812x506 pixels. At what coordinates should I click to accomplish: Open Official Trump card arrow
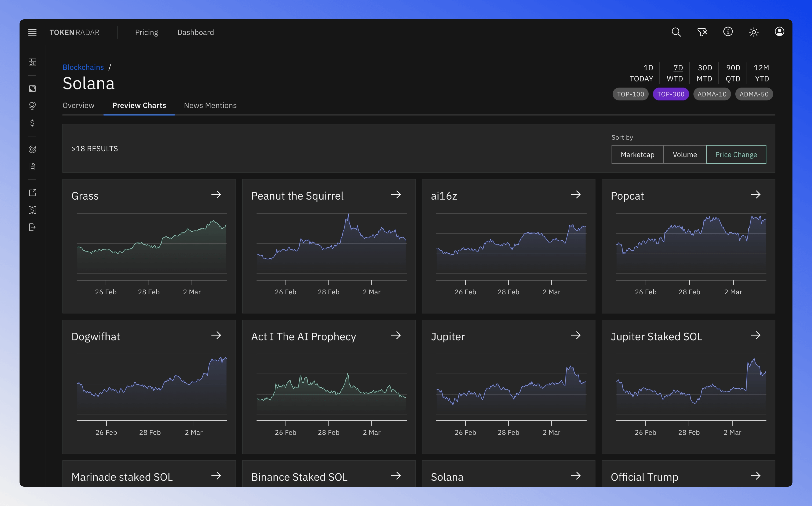[x=756, y=476]
